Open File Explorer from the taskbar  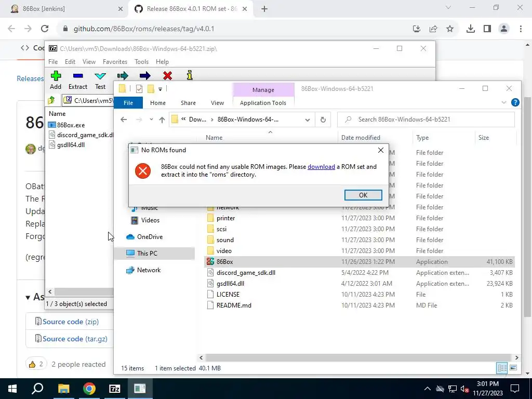pos(63,389)
